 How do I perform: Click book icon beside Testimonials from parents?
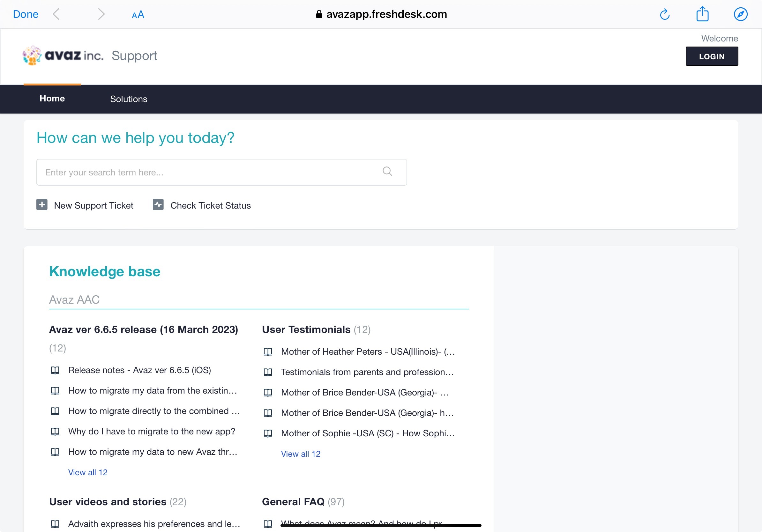click(268, 372)
